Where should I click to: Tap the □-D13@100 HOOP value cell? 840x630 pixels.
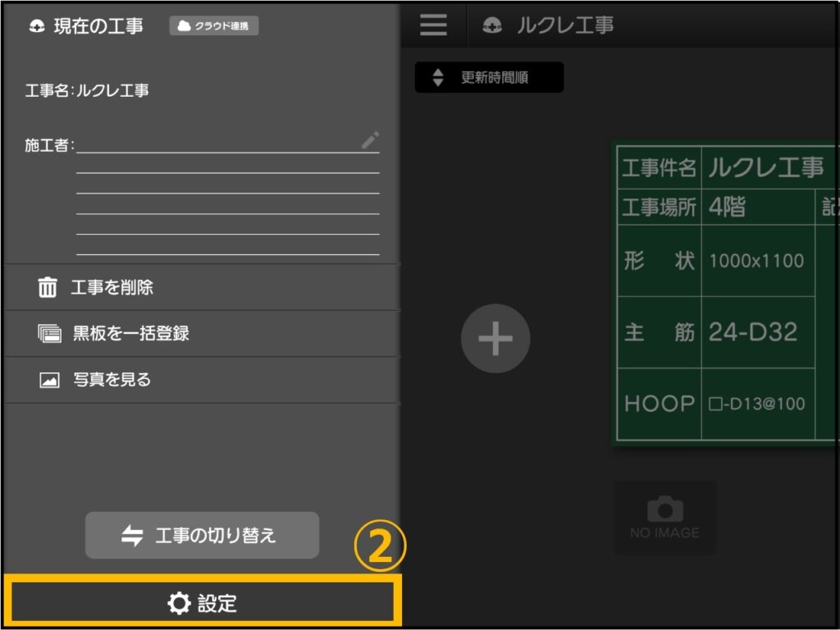(x=757, y=404)
